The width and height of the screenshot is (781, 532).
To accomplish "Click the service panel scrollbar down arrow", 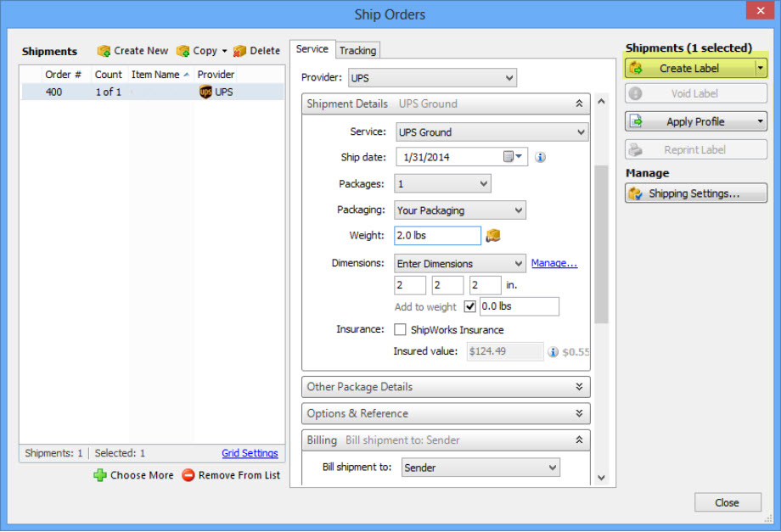I will click(x=601, y=478).
